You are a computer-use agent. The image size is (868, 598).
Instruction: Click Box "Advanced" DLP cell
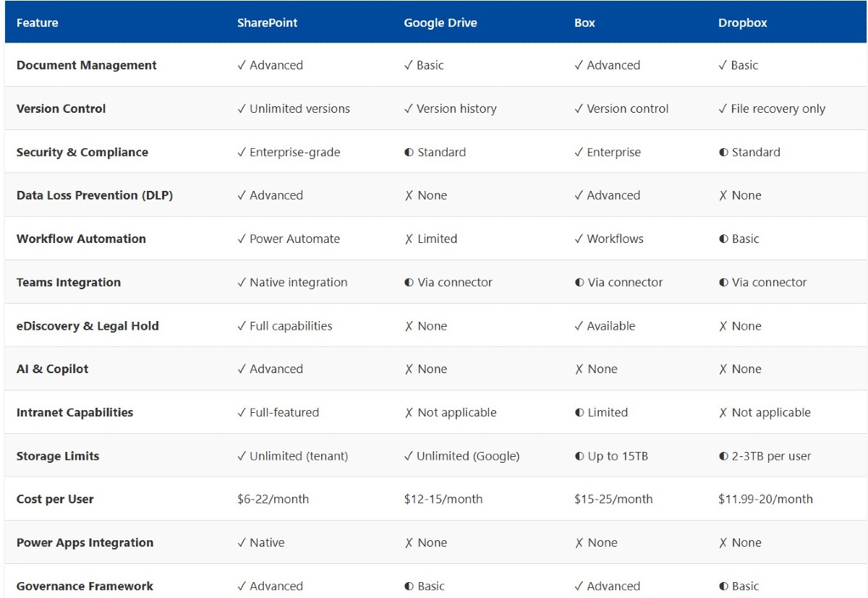coord(607,195)
